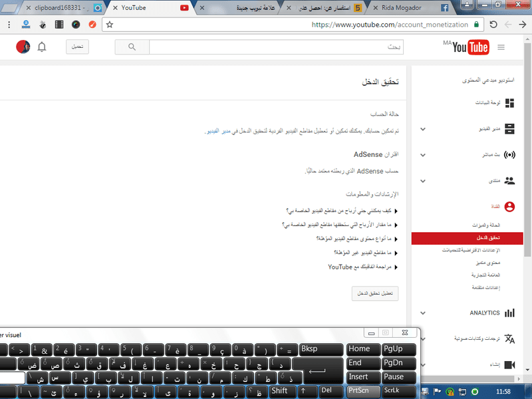532x399 pixels.
Task: Click the search magnifier icon
Action: (x=132, y=47)
